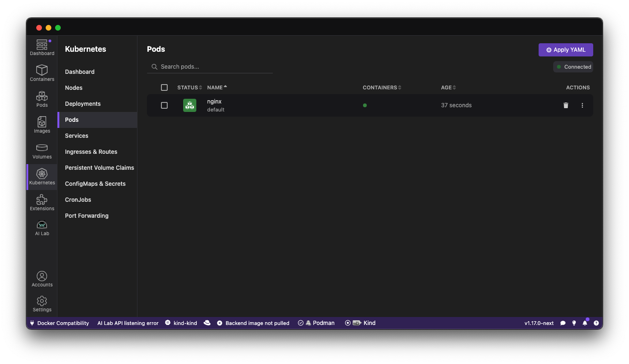Open the ConfigMaps & Secrets page
Screen dimensions: 629x364
95,183
